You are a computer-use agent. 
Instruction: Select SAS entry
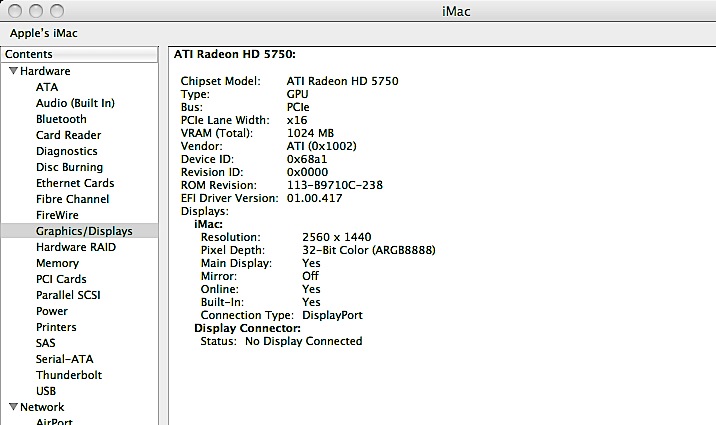[46, 343]
